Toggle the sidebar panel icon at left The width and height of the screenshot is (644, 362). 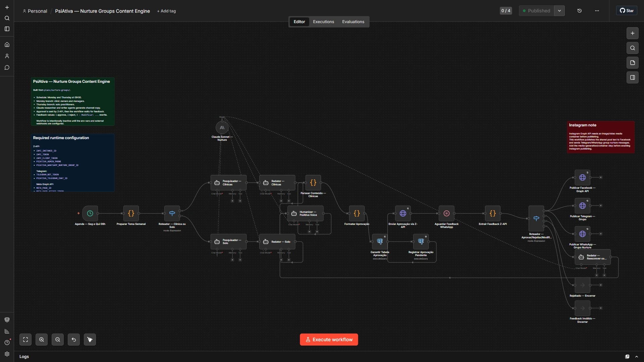7,29
